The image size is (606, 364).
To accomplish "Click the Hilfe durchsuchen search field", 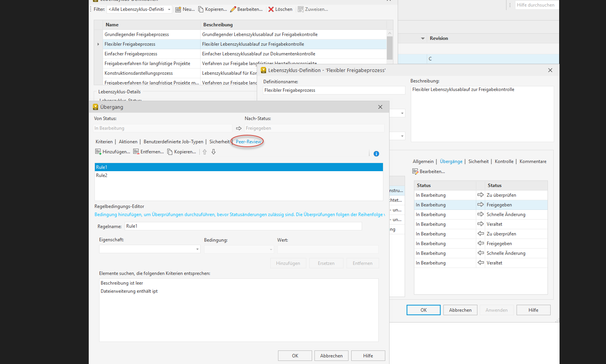I will click(x=536, y=5).
